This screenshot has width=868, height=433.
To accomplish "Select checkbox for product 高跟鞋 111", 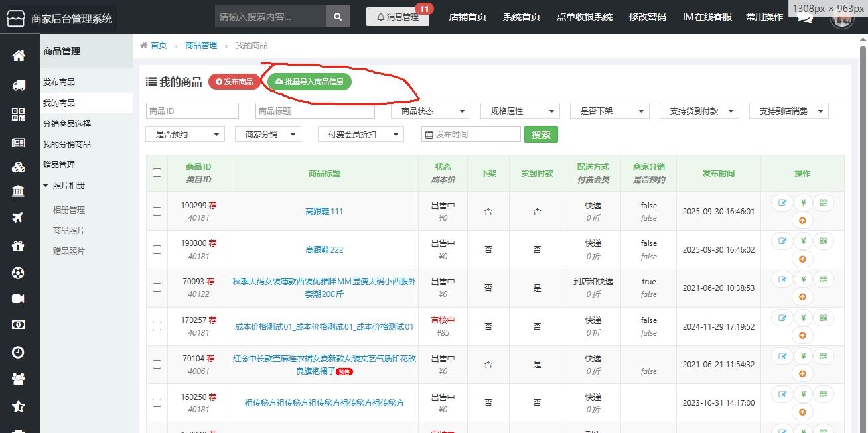I will tap(157, 212).
